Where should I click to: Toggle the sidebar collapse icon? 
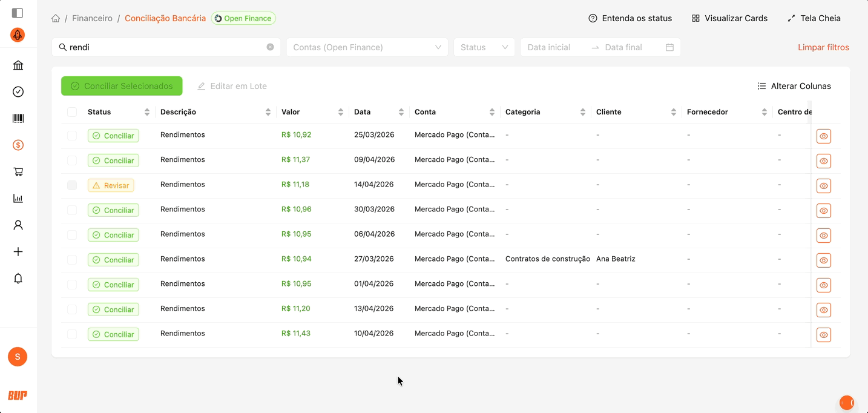point(18,13)
